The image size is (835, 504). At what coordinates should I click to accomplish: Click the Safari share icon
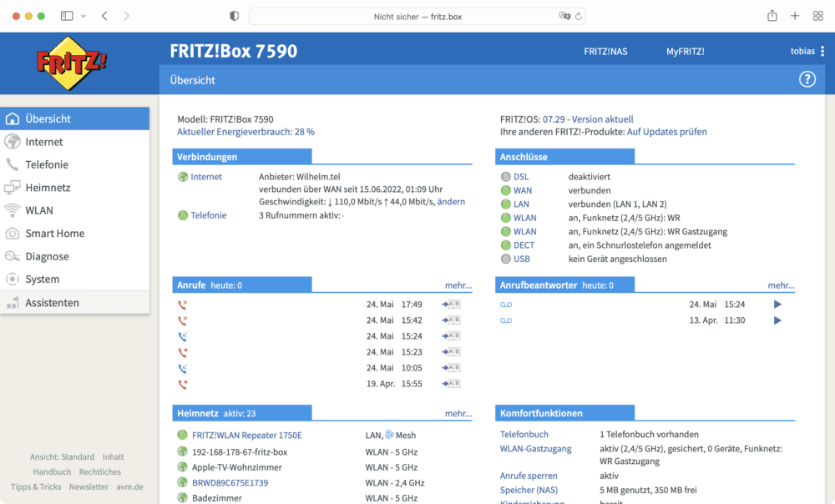pyautogui.click(x=772, y=16)
